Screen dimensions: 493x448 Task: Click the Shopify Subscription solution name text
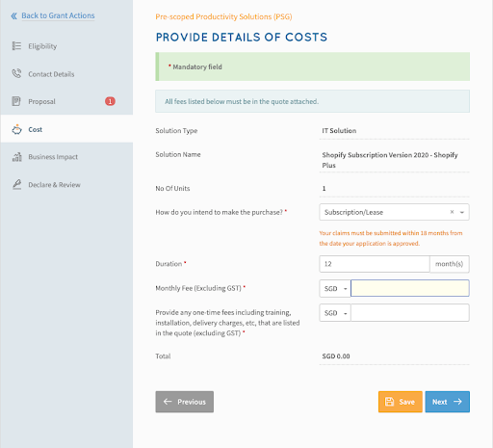[390, 160]
